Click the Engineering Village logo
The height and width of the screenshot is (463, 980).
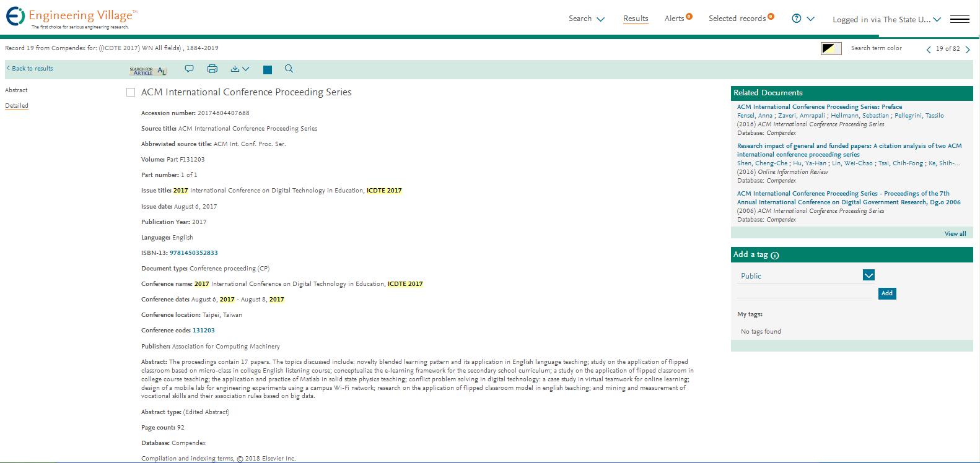pyautogui.click(x=72, y=17)
